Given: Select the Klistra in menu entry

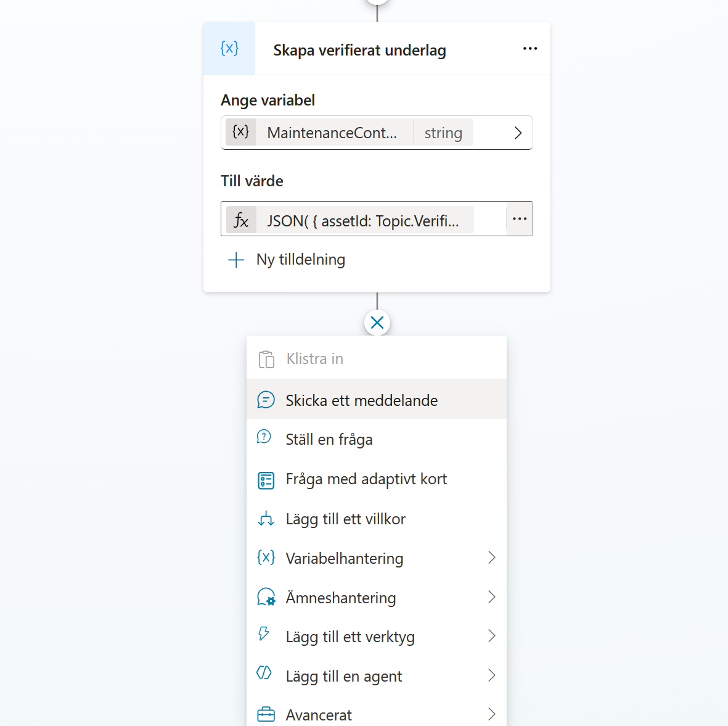Looking at the screenshot, I should (377, 358).
